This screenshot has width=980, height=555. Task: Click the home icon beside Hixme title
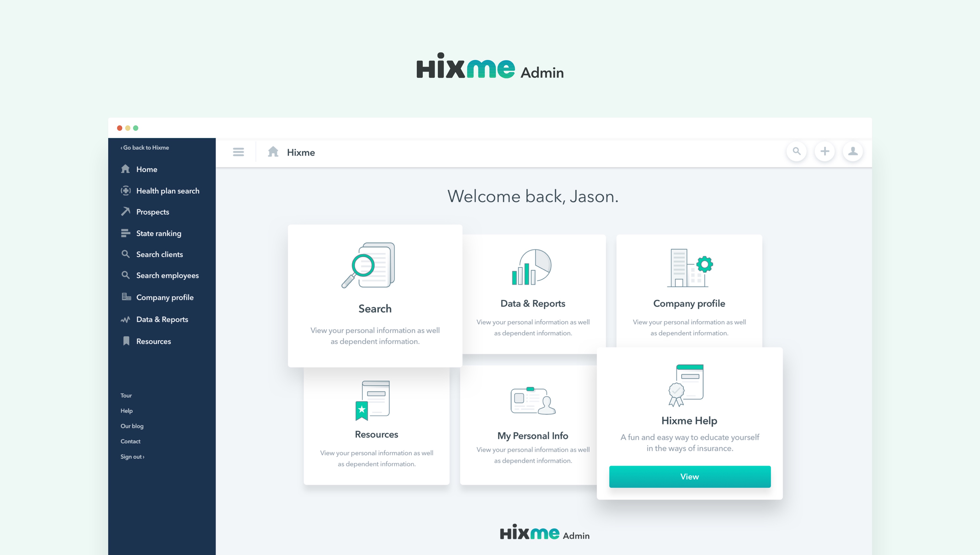point(273,152)
